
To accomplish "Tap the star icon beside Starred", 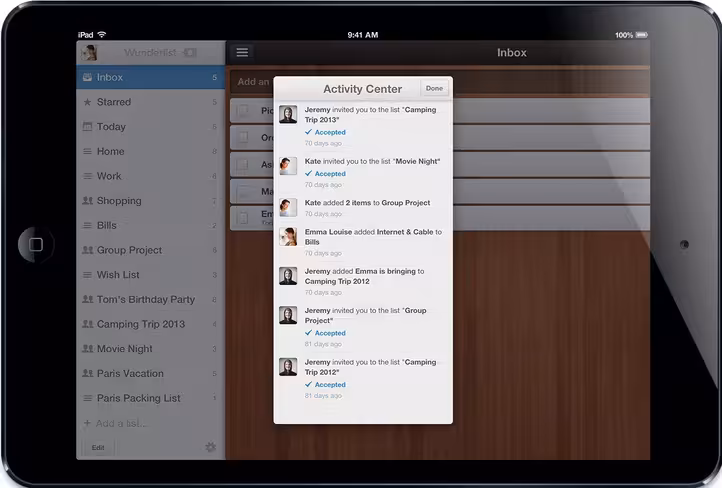I will 87,102.
